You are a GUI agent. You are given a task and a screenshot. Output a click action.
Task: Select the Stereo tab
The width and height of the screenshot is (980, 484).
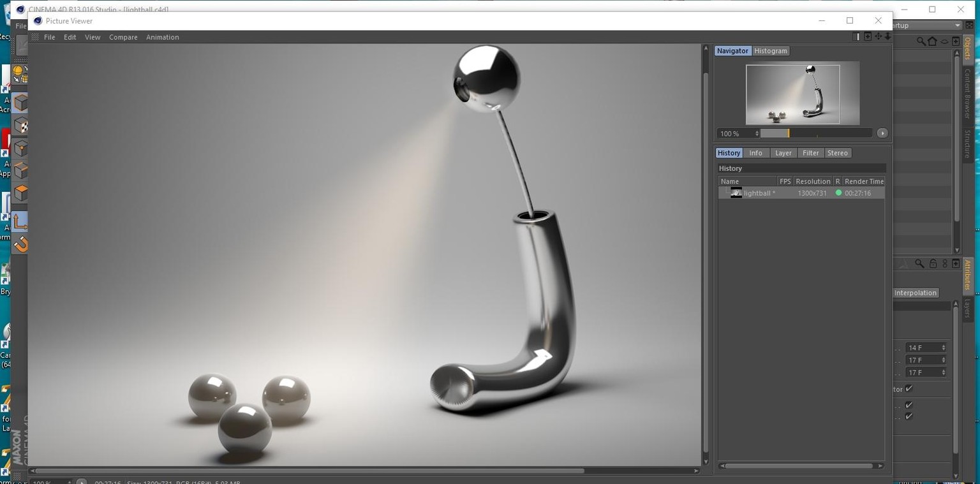(838, 153)
